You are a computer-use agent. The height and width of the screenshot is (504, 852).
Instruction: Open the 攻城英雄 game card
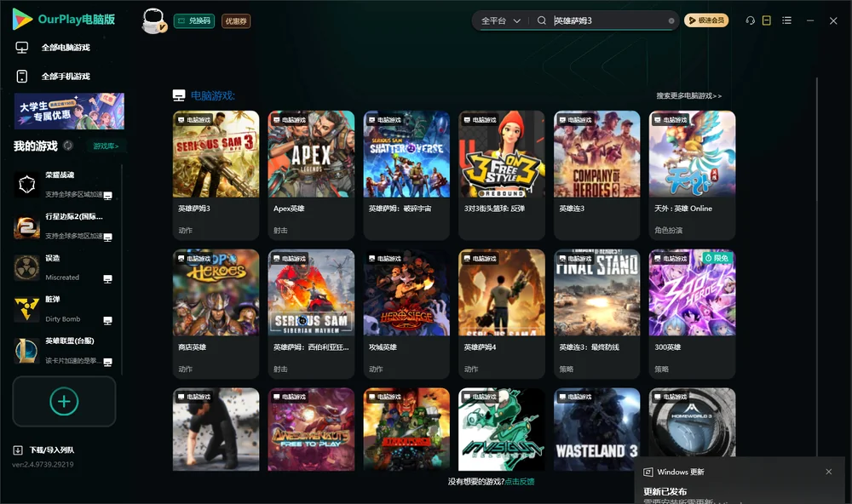pos(406,313)
